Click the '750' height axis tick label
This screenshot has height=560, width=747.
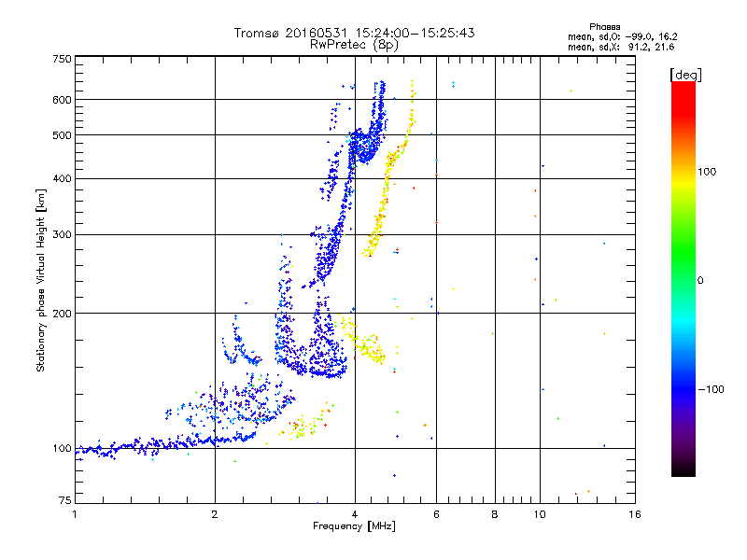62,59
